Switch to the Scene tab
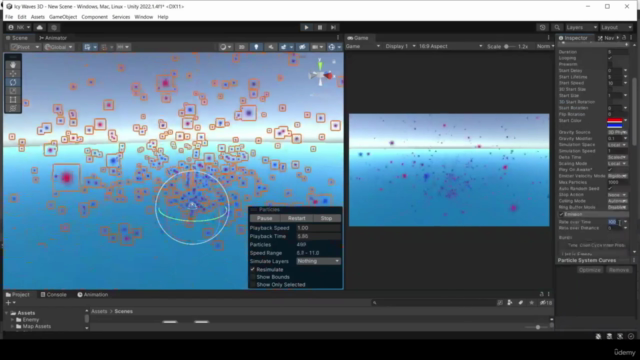Image resolution: width=640 pixels, height=360 pixels. pyautogui.click(x=17, y=38)
